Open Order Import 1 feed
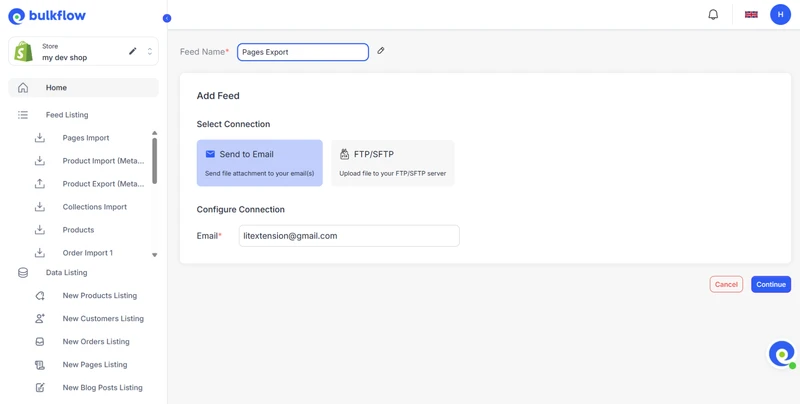Viewport: 800px width, 404px height. [x=88, y=252]
